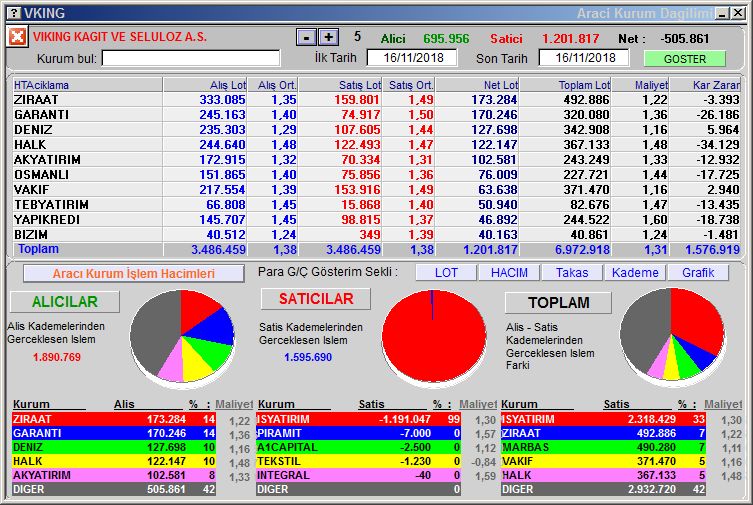Click the green MARBAS total row
The image size is (753, 505).
pos(603,447)
